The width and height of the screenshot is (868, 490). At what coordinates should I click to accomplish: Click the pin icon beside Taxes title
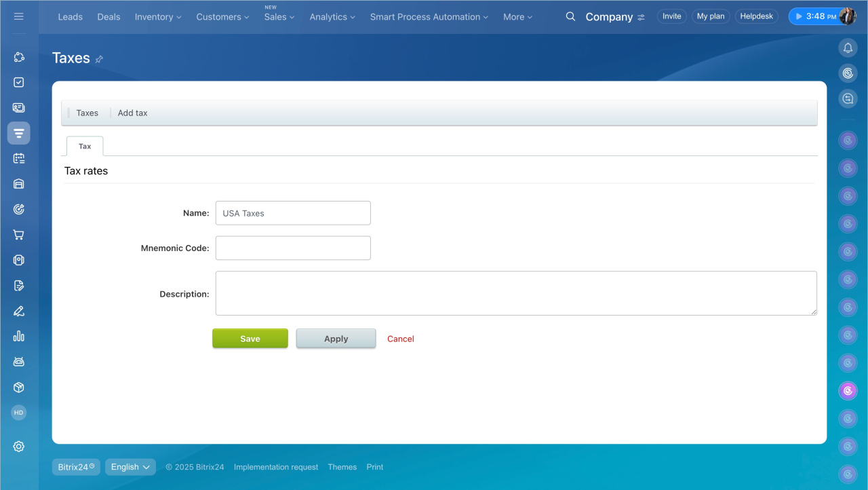pos(99,59)
